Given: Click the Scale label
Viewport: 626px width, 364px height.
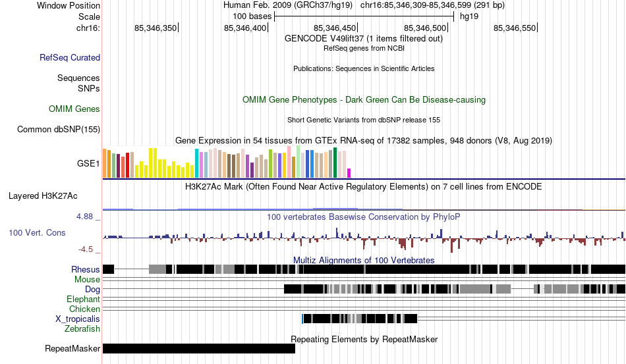Looking at the screenshot, I should [x=89, y=16].
